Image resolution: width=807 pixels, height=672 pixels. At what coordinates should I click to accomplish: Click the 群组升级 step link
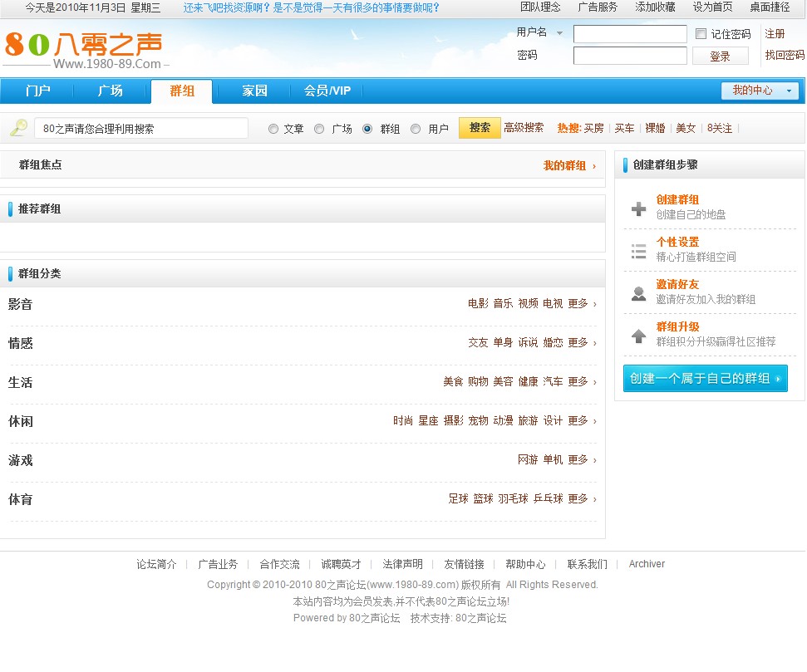click(x=677, y=326)
